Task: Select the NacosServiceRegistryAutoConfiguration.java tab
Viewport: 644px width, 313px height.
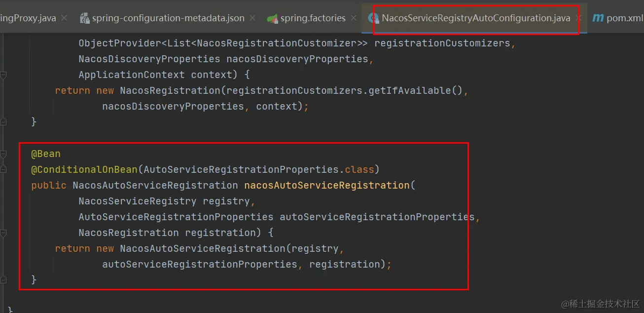Action: tap(476, 18)
